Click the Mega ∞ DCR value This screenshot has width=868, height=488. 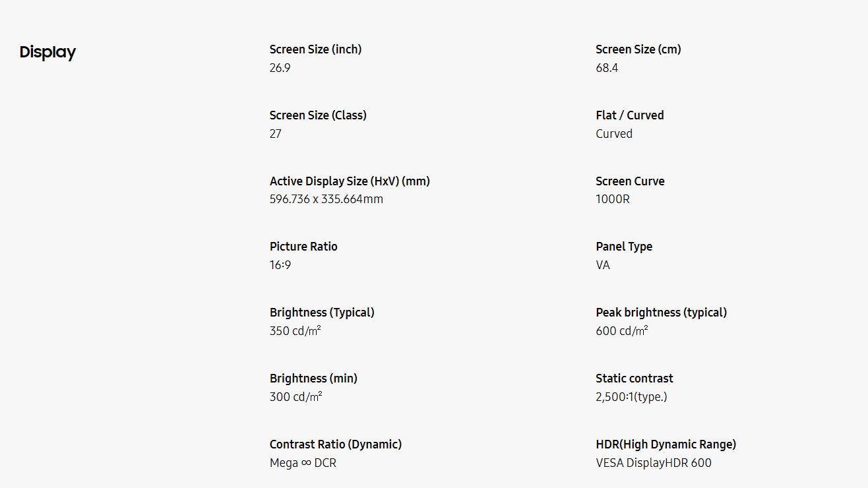pos(303,463)
